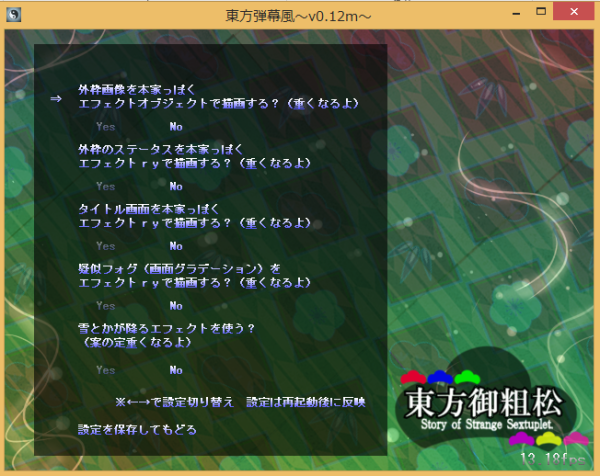Click the purple pine icon on logo
The height and width of the screenshot is (476, 600).
(x=522, y=439)
